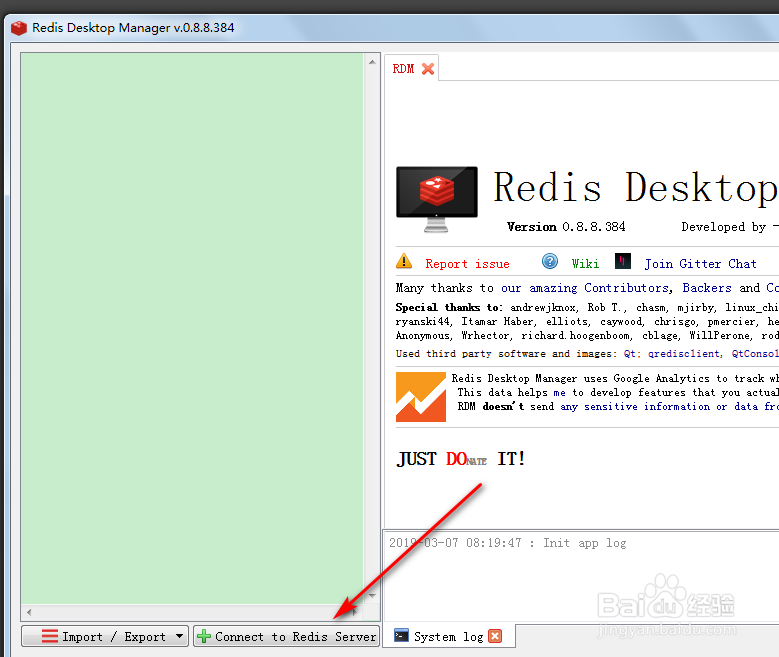Click the Init app log entry
The image size is (779, 657).
[x=507, y=543]
